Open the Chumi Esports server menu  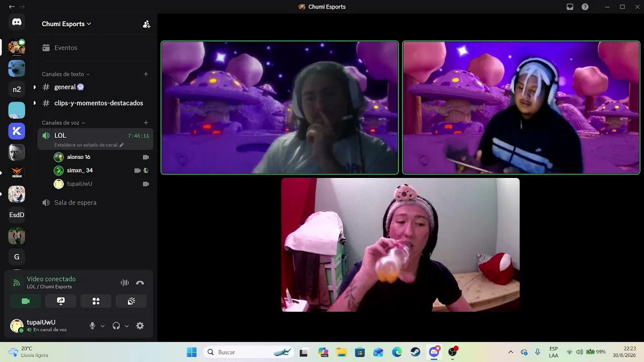(66, 24)
